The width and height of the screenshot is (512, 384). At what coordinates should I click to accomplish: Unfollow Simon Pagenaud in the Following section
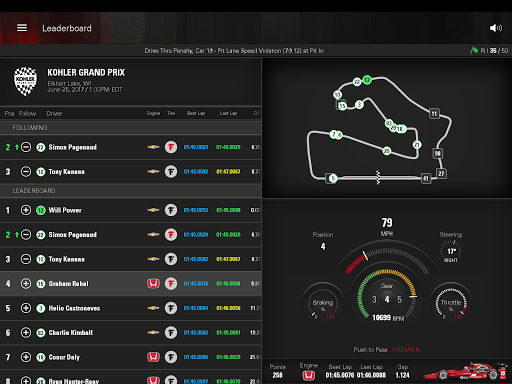26,147
